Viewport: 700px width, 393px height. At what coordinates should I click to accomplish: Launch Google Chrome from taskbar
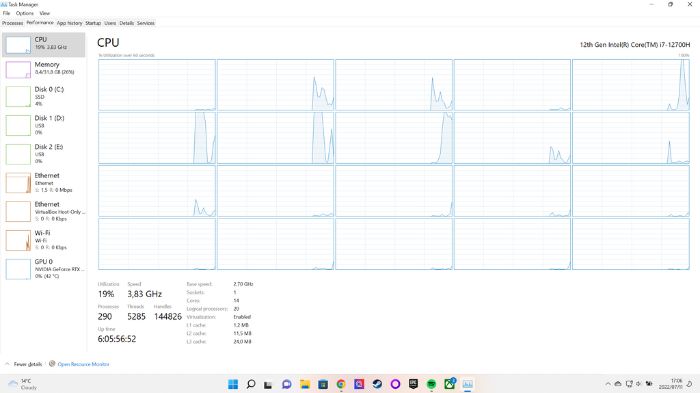tap(341, 384)
